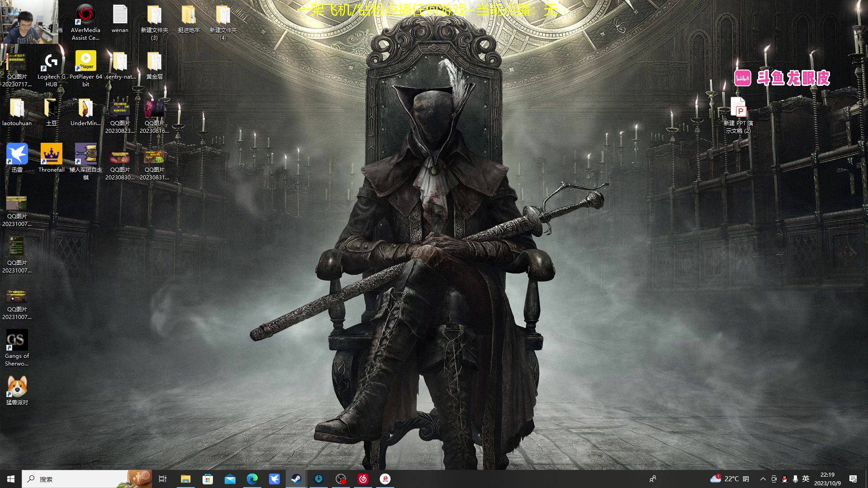Select the 新建文件夹 (4) folder
Image resolution: width=868 pixels, height=488 pixels.
click(223, 23)
